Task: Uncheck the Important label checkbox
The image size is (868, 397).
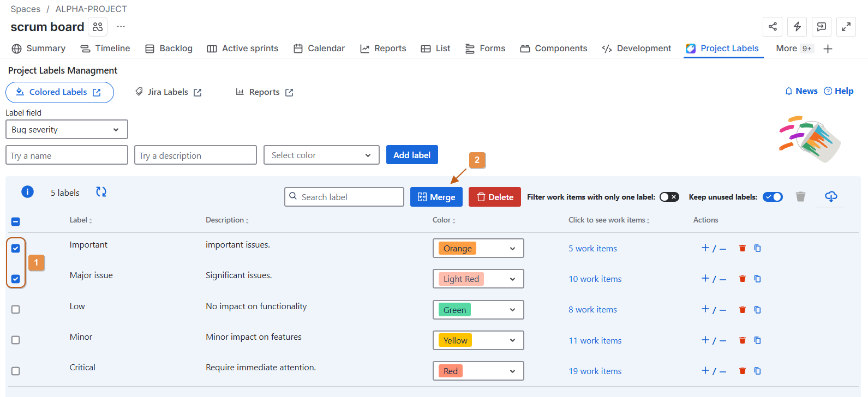Action: pyautogui.click(x=16, y=249)
